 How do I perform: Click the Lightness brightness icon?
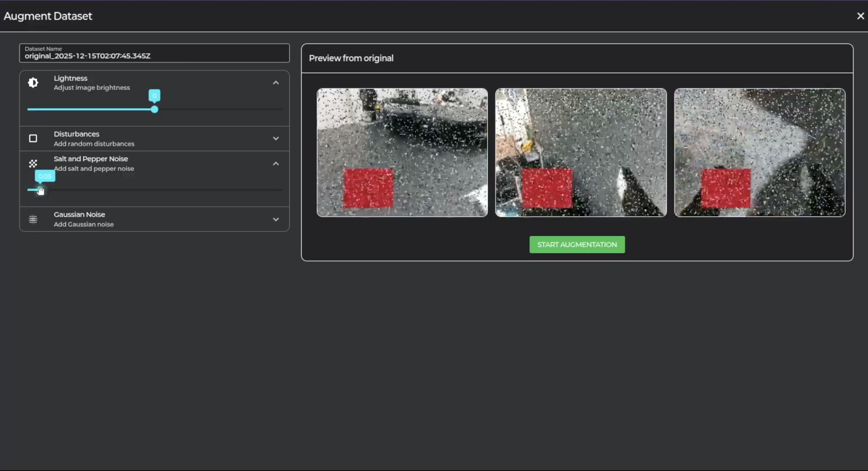(33, 83)
